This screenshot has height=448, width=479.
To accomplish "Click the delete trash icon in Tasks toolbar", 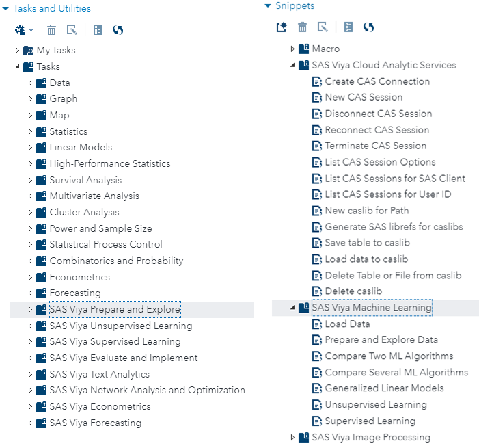I will (52, 30).
